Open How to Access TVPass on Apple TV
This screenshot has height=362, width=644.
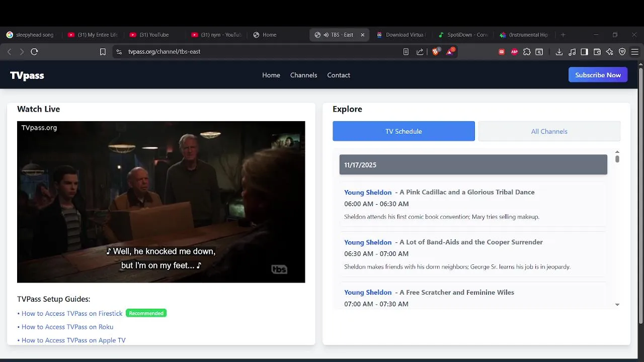tap(73, 340)
